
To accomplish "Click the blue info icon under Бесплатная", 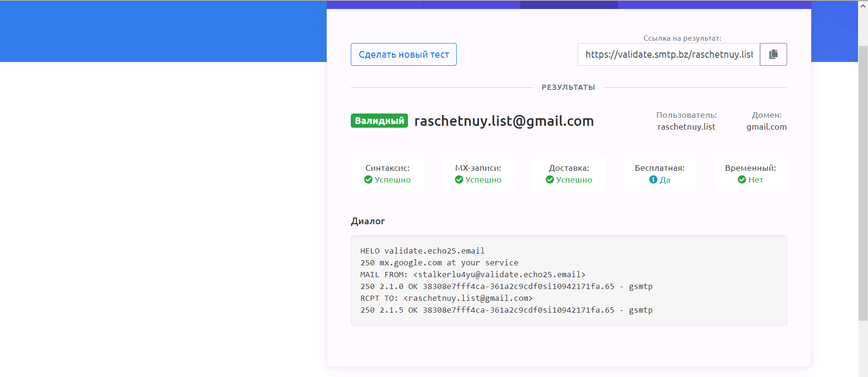I will [653, 180].
